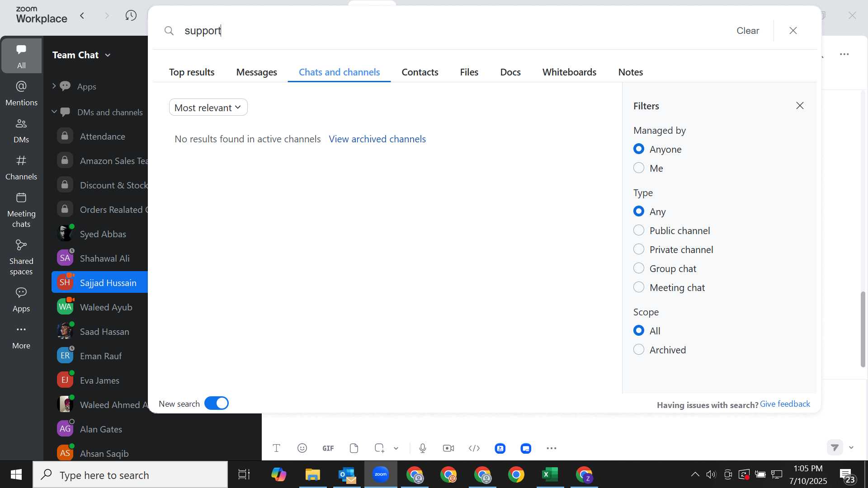Image resolution: width=868 pixels, height=488 pixels.
Task: View archived channels link
Action: tap(377, 139)
